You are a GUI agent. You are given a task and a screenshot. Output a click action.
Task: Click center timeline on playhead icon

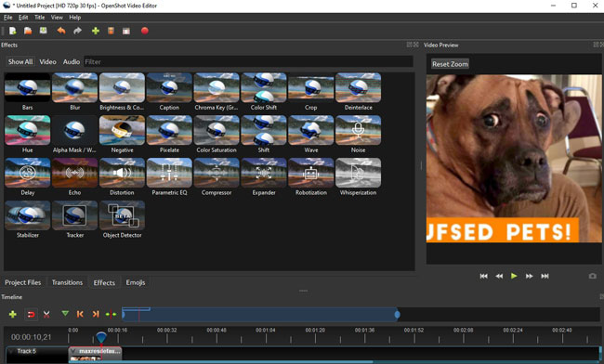111,315
